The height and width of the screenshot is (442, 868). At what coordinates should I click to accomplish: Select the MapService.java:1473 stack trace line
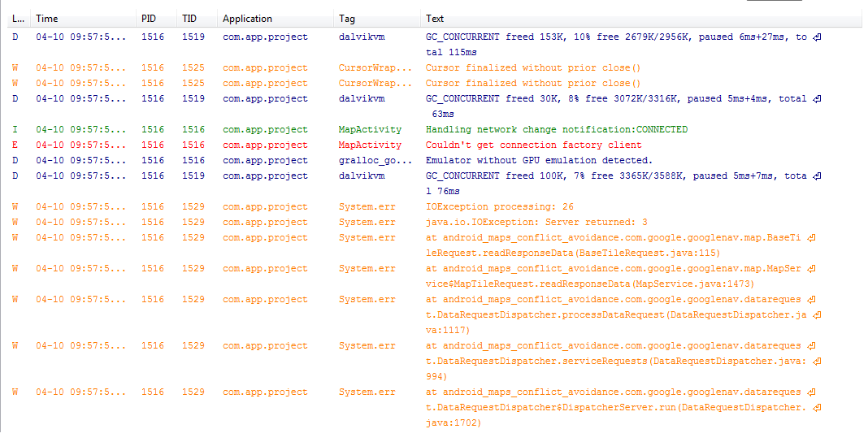click(x=621, y=276)
